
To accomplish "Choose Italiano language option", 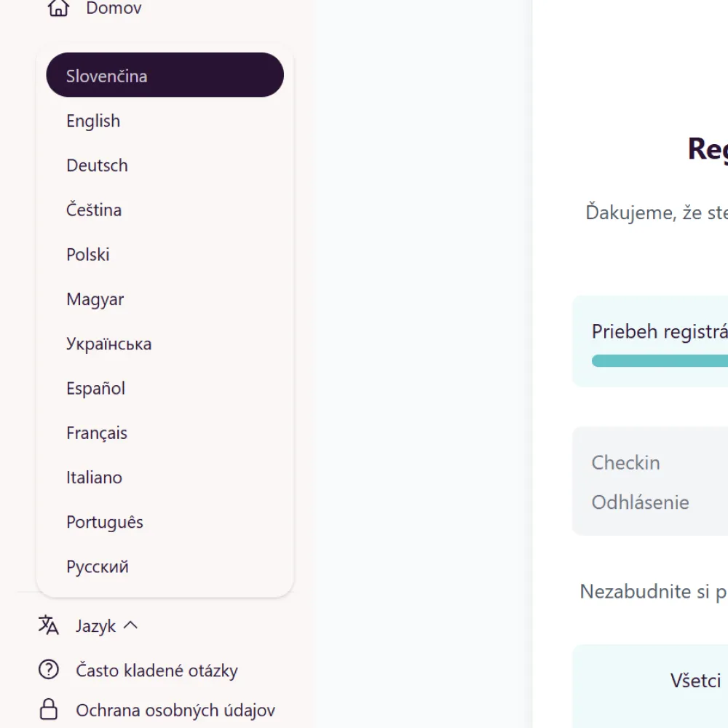I will click(x=165, y=478).
